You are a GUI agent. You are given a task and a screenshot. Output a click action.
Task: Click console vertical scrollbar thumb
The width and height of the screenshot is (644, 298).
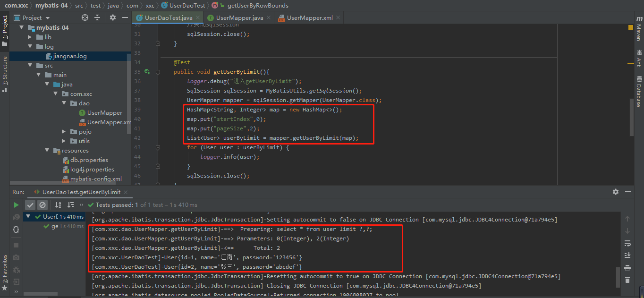pos(618,277)
